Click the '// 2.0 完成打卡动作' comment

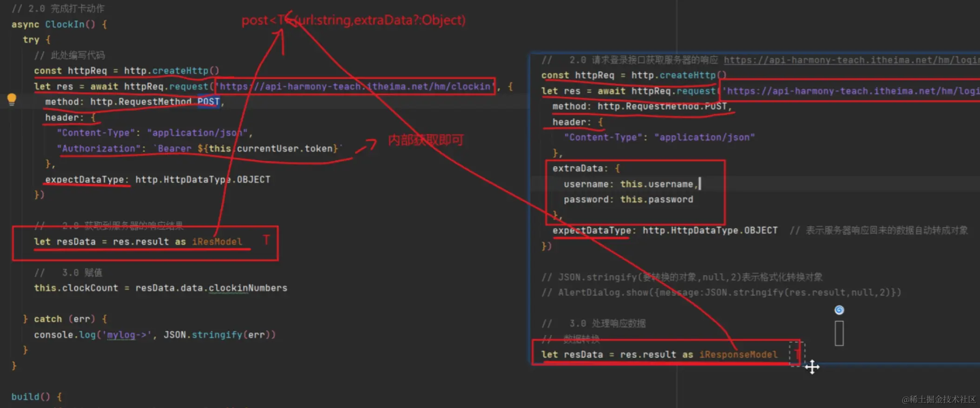pyautogui.click(x=58, y=8)
